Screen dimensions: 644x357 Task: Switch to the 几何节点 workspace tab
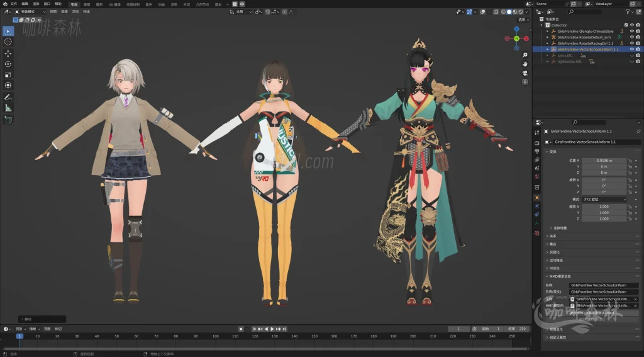coord(202,4)
